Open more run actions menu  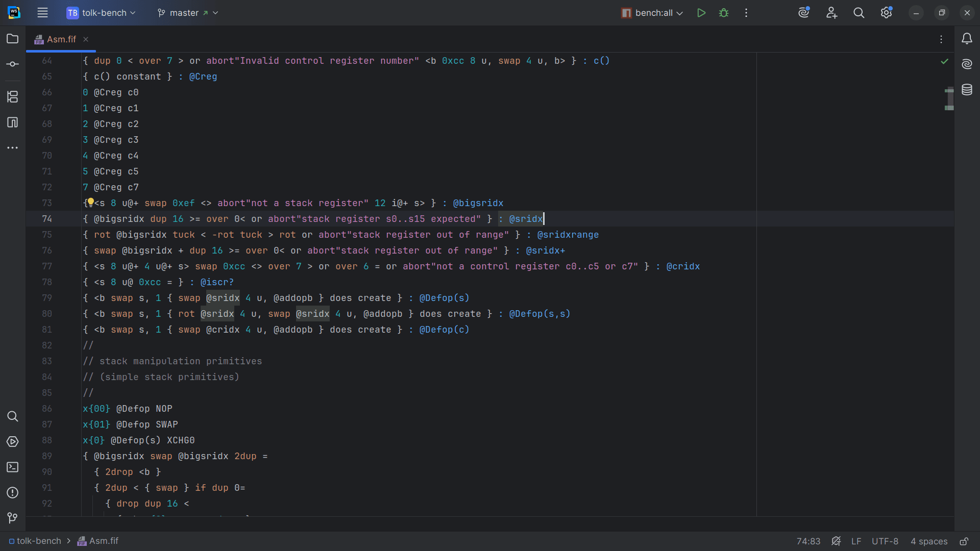click(x=746, y=13)
